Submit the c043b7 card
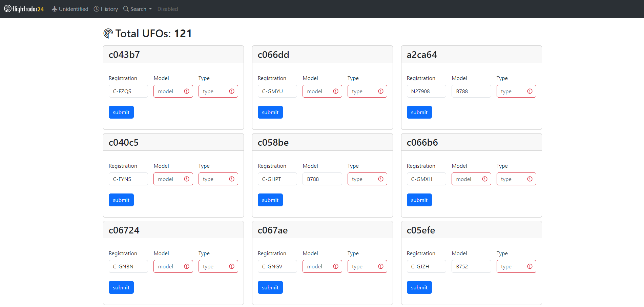Image resolution: width=644 pixels, height=307 pixels. tap(121, 112)
